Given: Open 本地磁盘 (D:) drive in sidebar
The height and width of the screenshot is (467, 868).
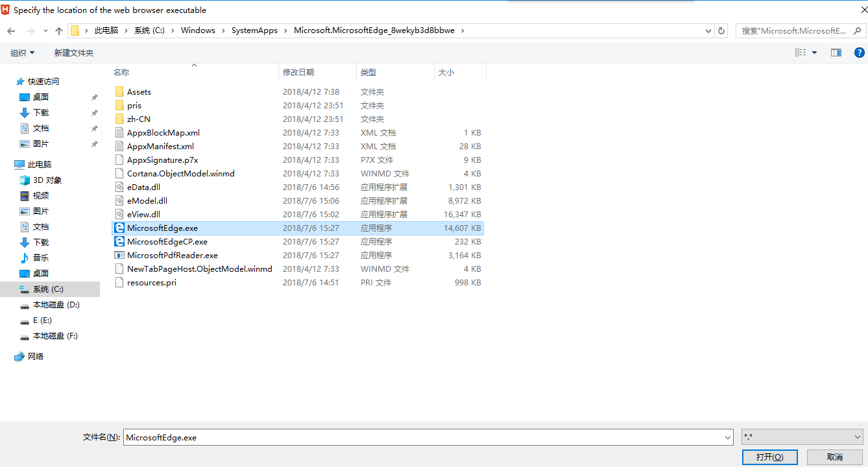Looking at the screenshot, I should [56, 304].
